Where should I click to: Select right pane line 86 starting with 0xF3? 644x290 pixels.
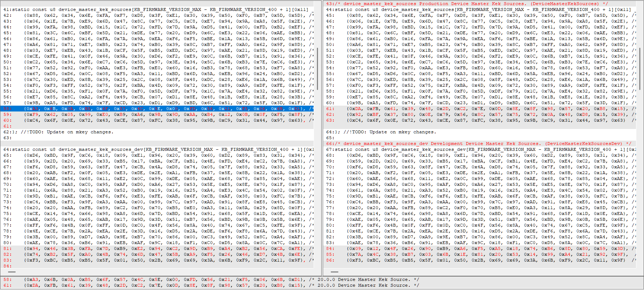click(x=480, y=260)
